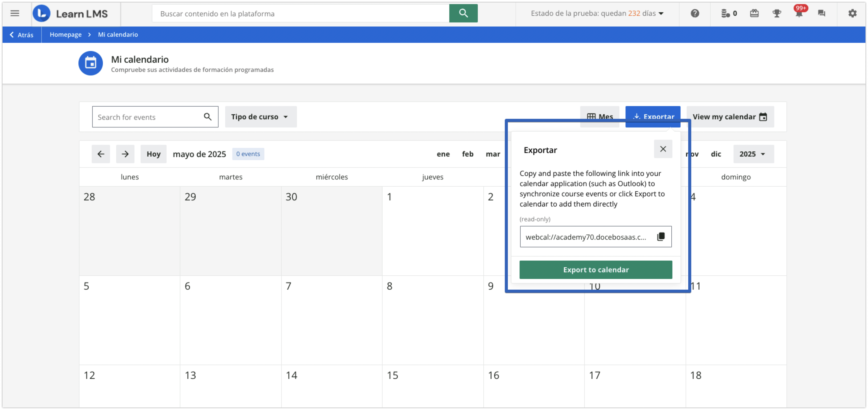Expand the trial status dropdown

[597, 13]
